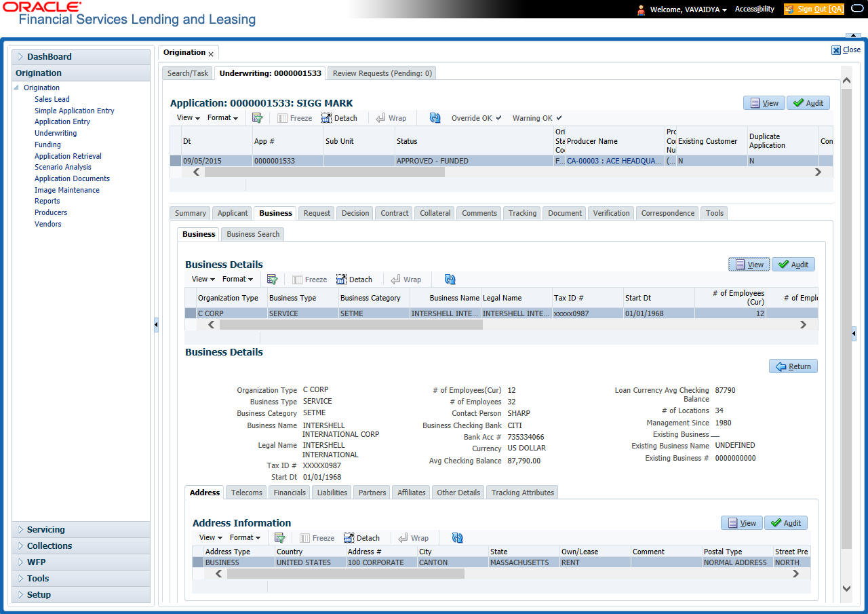Click query-by-example icon in Business Details toolbar
The width and height of the screenshot is (868, 614).
click(x=272, y=279)
